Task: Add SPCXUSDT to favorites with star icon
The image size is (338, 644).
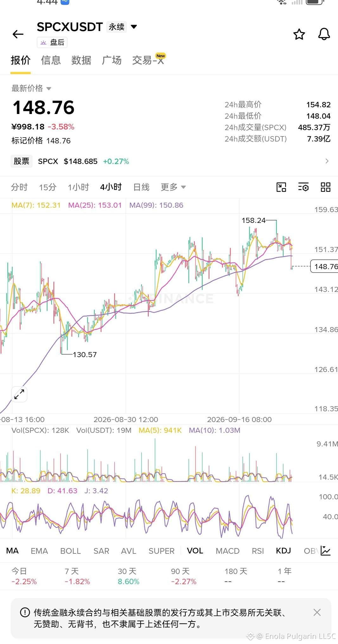Action: click(299, 34)
